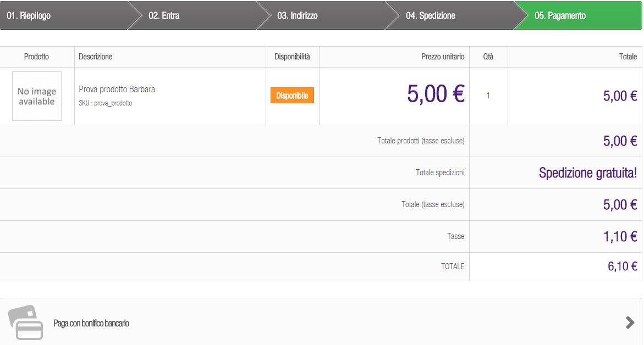
Task: Click the Prezzo unitario column header
Action: coord(443,57)
